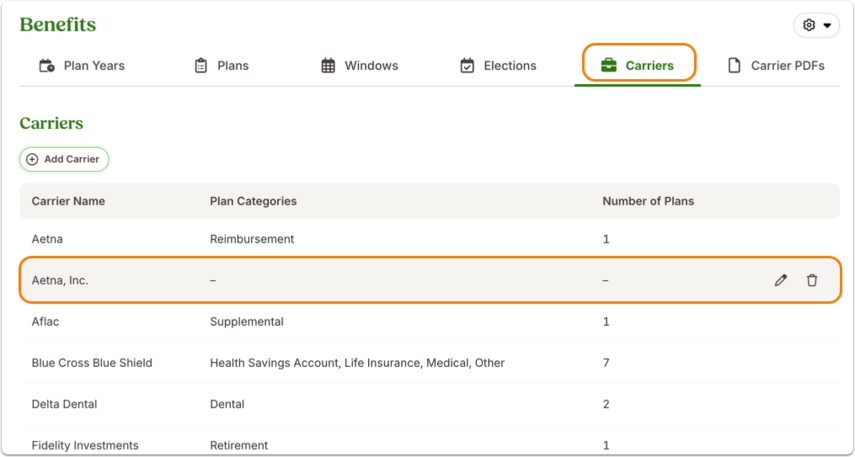
Task: Click Blue Cross Blue Shield plan categories text
Action: coord(357,363)
